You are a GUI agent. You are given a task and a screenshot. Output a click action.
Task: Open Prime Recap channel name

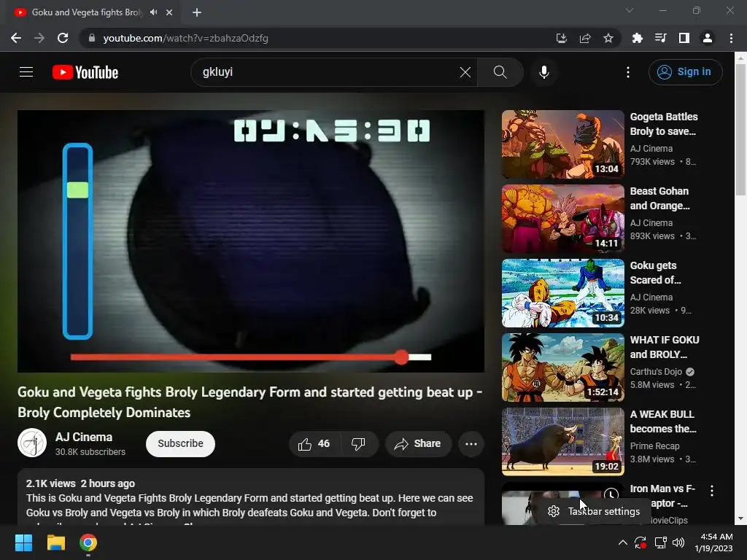(x=654, y=446)
